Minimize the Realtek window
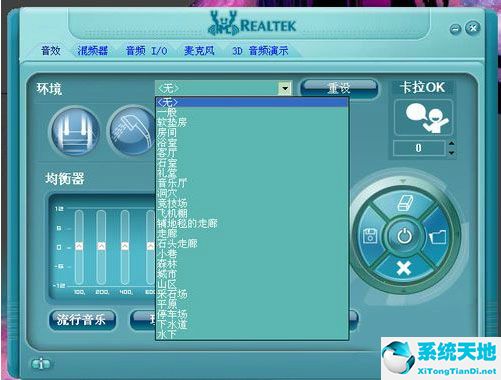The image size is (501, 380). pyautogui.click(x=455, y=29)
